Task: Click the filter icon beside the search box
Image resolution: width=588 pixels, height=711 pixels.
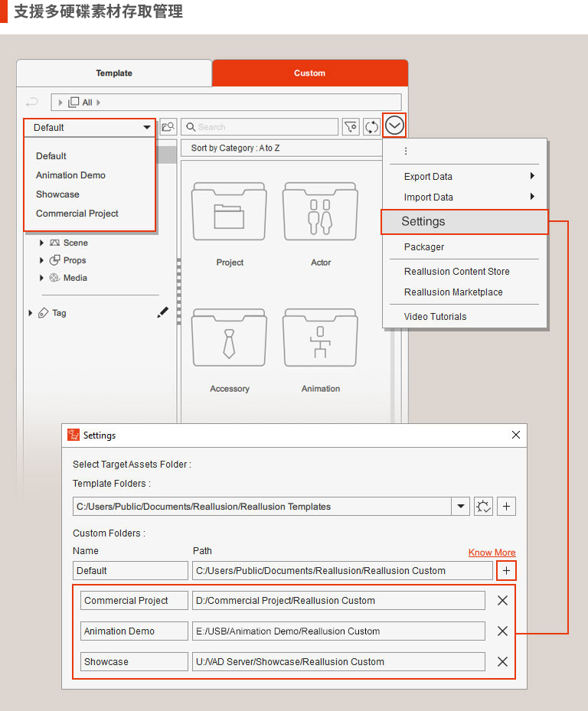Action: (351, 127)
